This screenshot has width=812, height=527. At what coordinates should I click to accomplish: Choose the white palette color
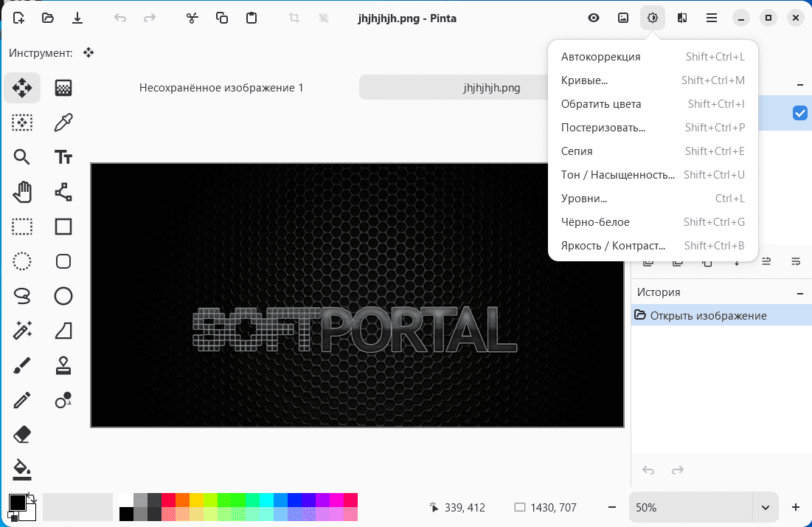point(126,500)
